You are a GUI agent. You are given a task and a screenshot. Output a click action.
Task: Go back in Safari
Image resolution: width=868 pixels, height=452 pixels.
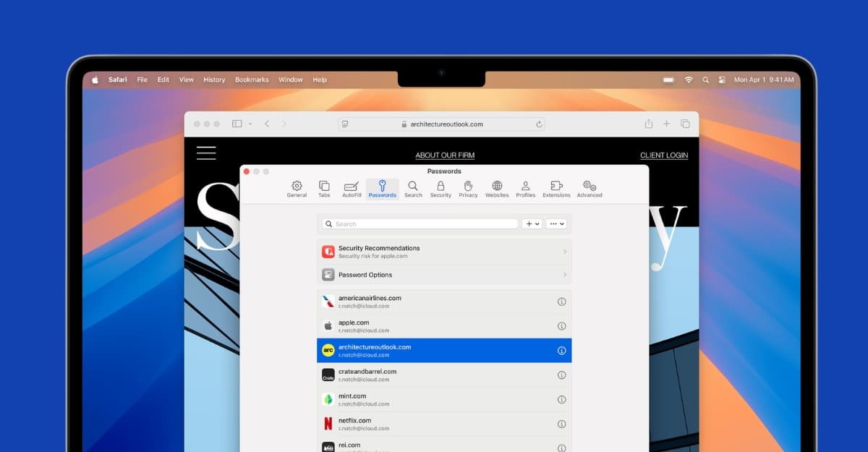267,124
